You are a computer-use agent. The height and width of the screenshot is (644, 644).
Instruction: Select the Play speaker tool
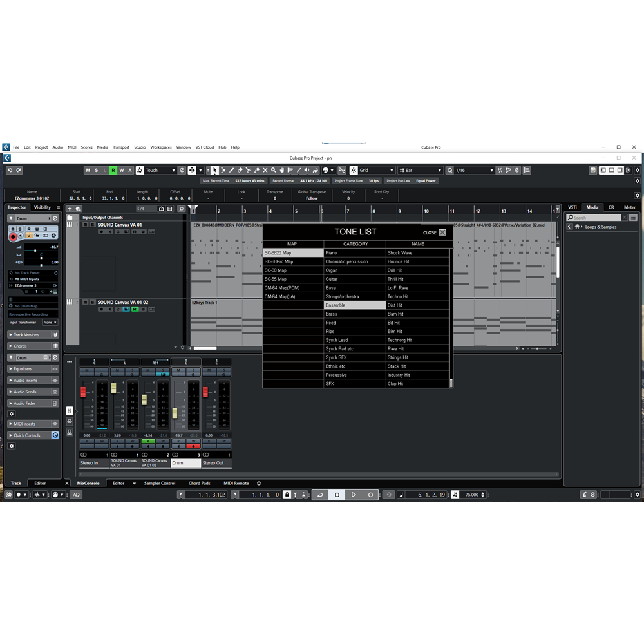tap(307, 170)
